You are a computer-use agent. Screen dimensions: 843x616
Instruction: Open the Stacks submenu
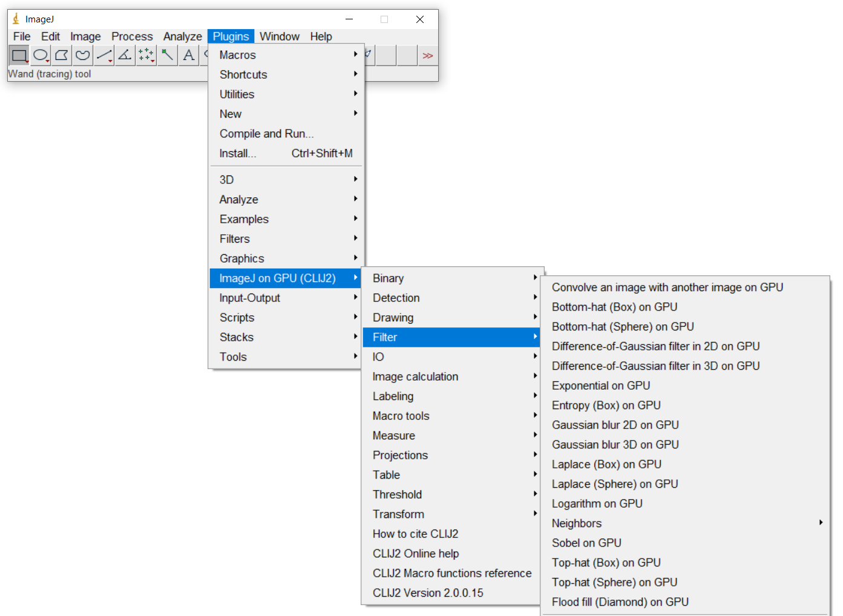point(286,337)
